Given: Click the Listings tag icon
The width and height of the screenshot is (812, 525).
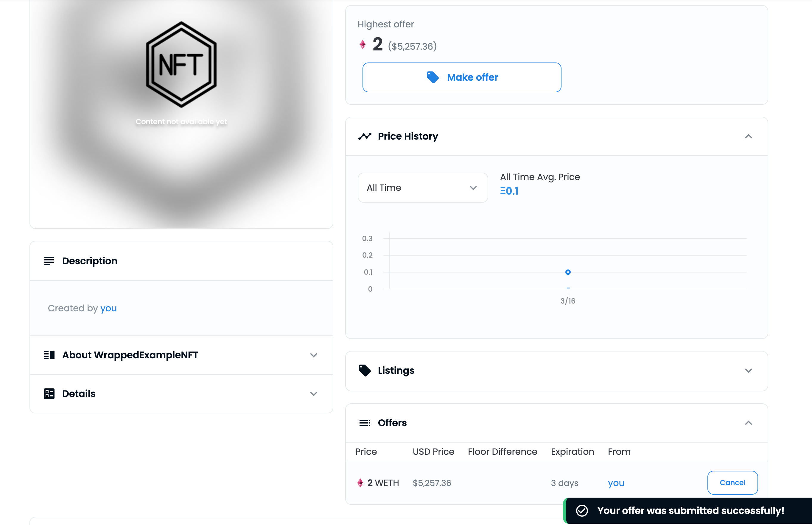Looking at the screenshot, I should click(364, 371).
